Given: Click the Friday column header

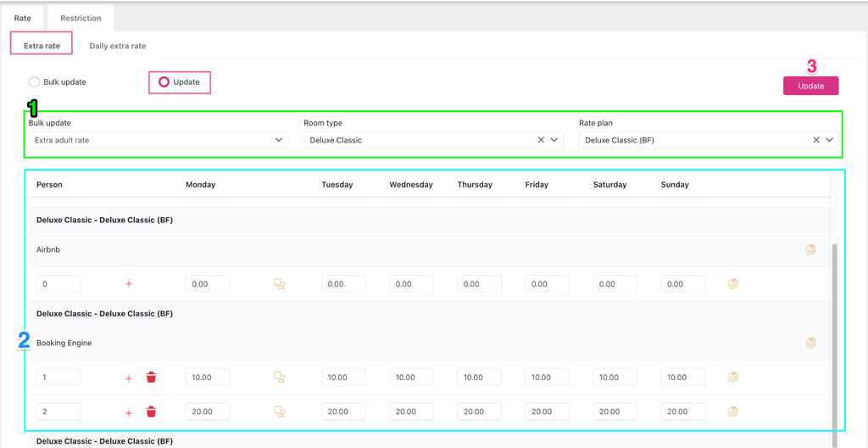Looking at the screenshot, I should (537, 185).
